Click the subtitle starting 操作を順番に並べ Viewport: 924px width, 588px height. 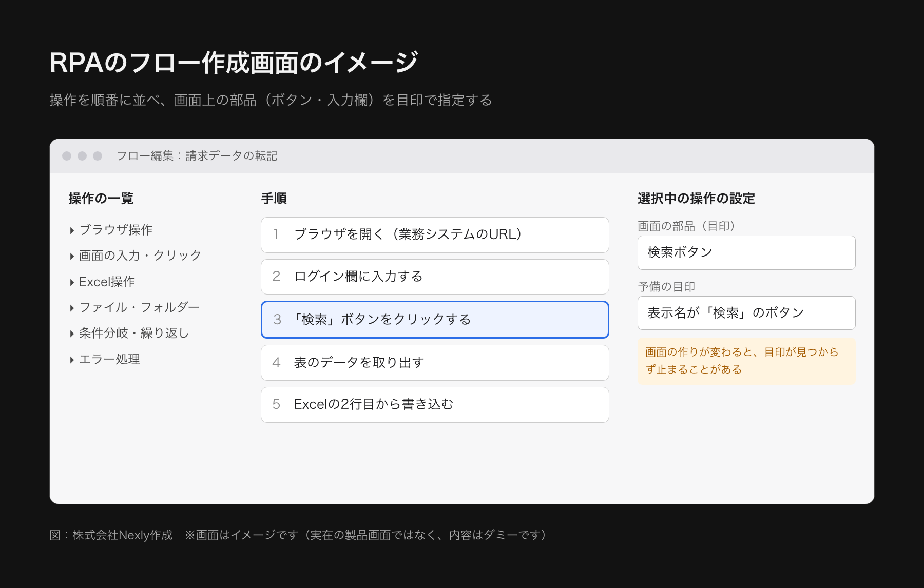point(271,100)
